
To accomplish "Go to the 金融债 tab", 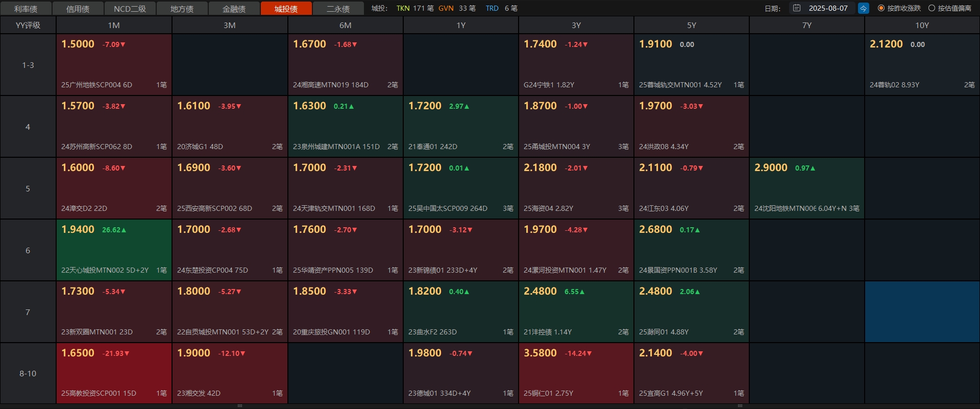I will tap(234, 9).
